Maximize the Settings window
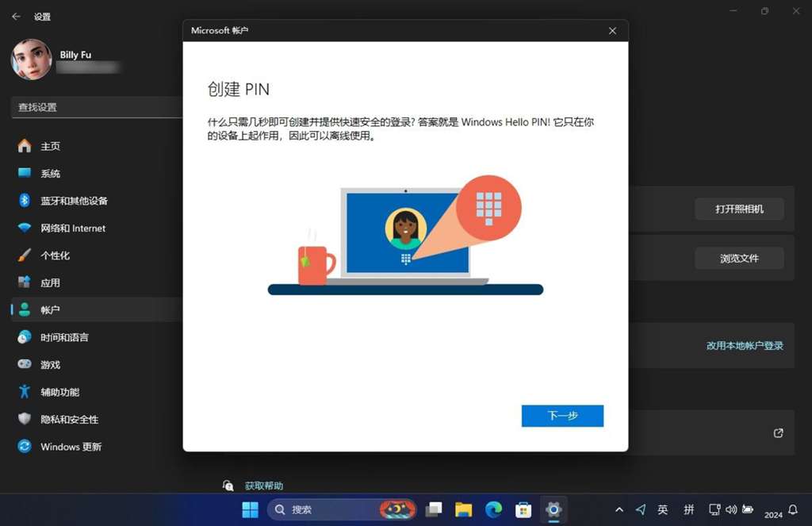The width and height of the screenshot is (812, 526). point(765,11)
